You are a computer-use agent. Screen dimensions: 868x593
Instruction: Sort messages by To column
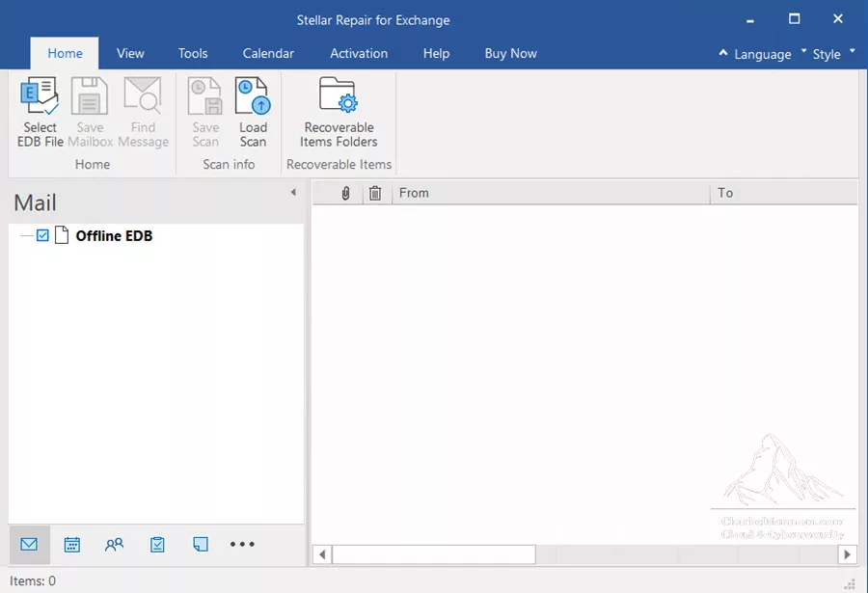[x=784, y=193]
